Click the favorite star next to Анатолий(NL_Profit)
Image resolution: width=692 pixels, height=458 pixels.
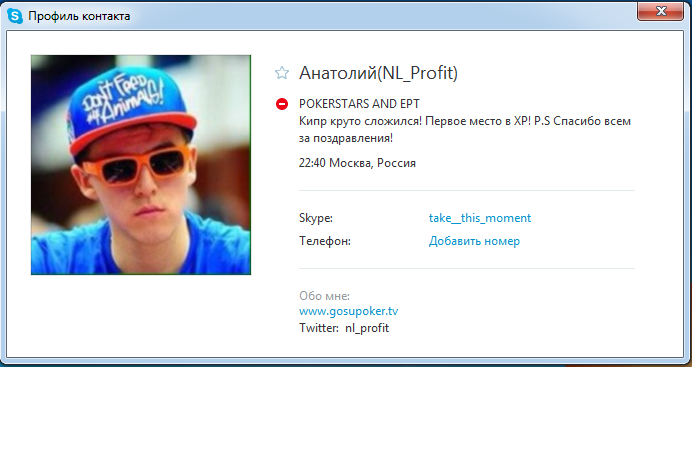click(x=282, y=72)
